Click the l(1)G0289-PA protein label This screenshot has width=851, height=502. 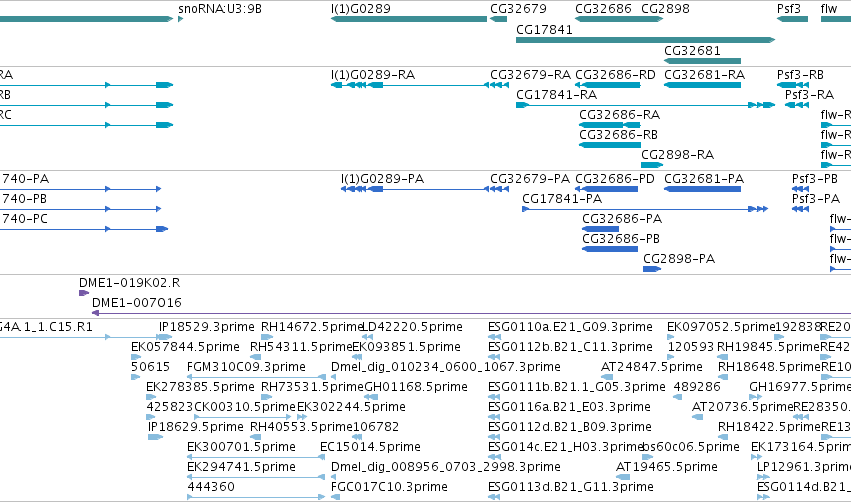383,179
